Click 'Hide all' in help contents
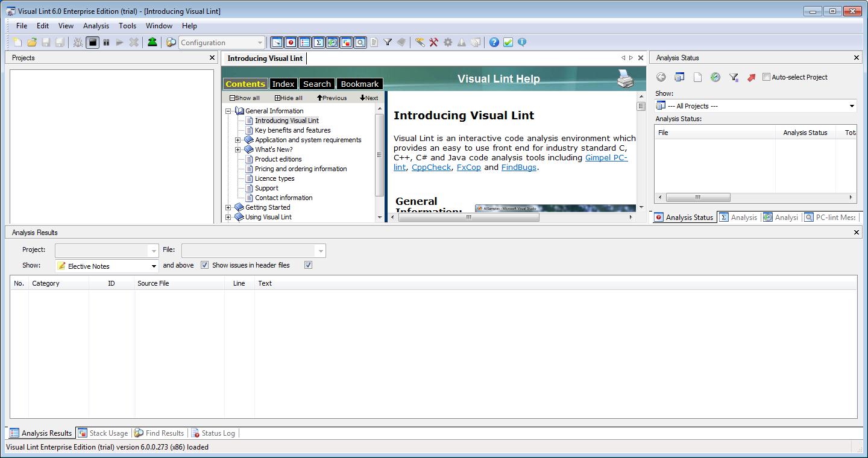Screen dimensions: 868x458 click(x=289, y=98)
